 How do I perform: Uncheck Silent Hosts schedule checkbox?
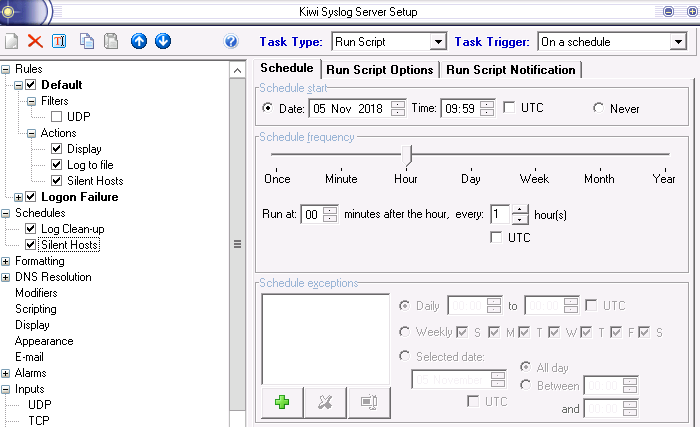point(30,245)
